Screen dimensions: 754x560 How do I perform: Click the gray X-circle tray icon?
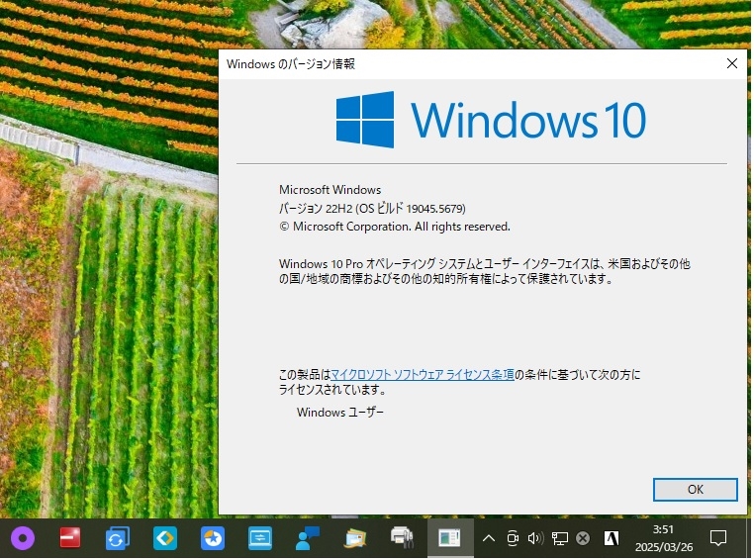[x=583, y=538]
